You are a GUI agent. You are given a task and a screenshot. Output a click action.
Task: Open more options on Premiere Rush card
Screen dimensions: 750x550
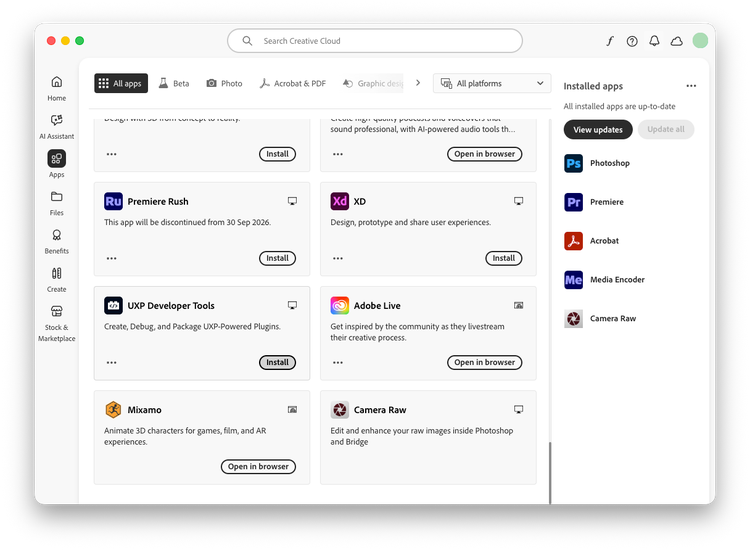111,258
